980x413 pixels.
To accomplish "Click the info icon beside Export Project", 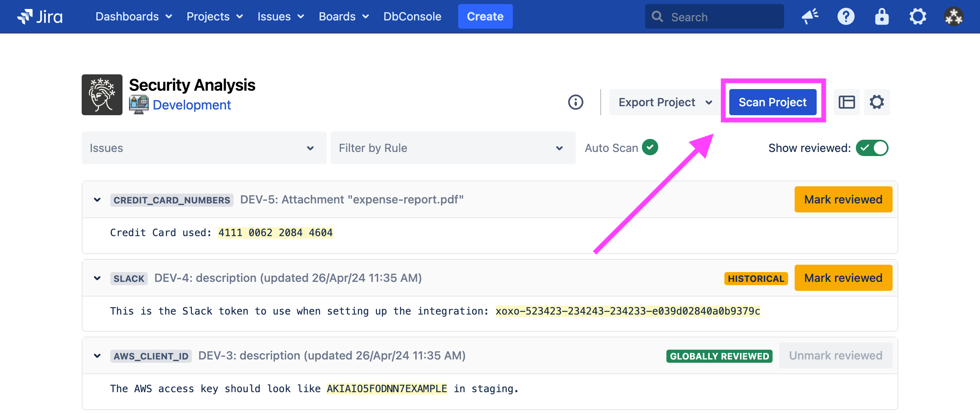I will (575, 102).
